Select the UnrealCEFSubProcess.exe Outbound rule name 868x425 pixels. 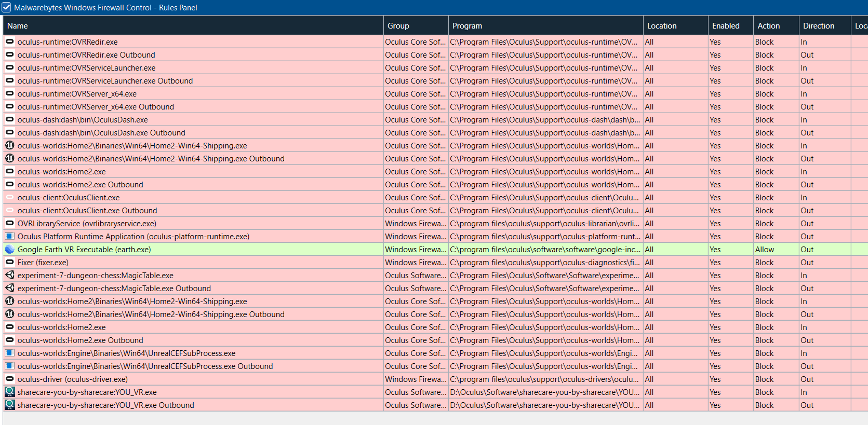coord(145,366)
